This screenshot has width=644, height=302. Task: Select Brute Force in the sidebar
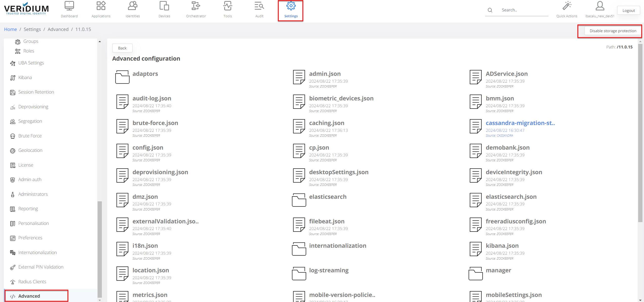click(30, 136)
